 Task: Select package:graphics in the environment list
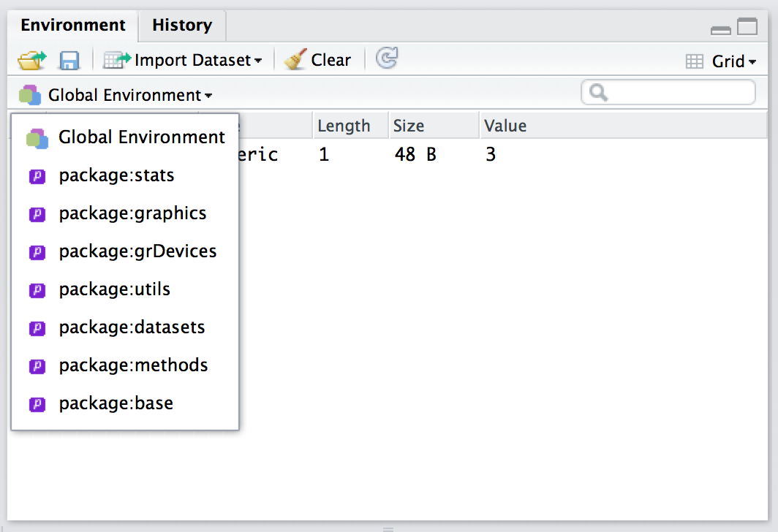132,213
